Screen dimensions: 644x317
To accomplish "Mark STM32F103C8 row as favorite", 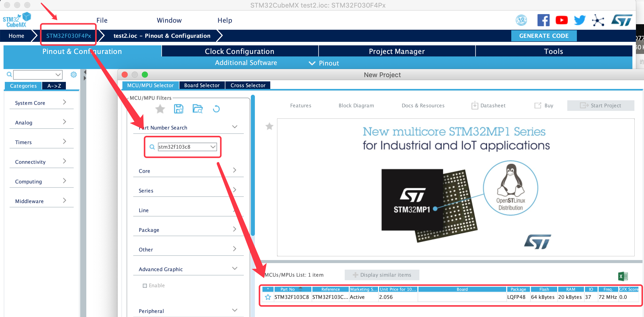I will coord(268,297).
